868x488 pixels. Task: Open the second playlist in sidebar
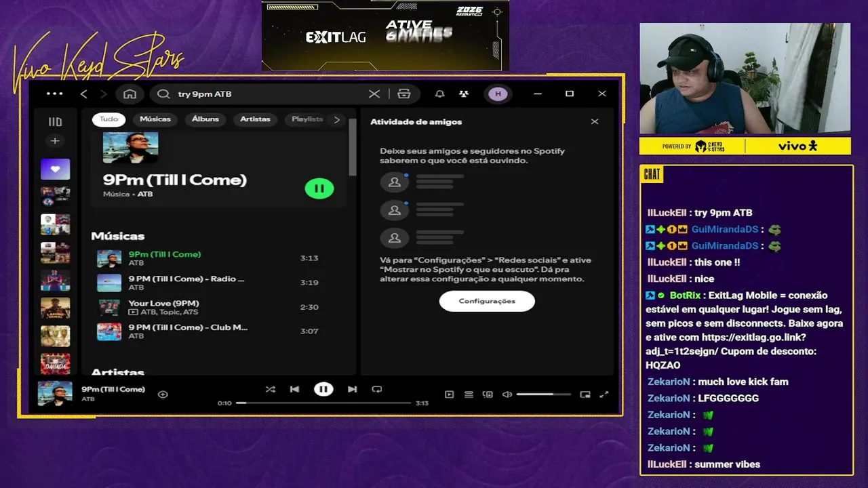click(55, 197)
